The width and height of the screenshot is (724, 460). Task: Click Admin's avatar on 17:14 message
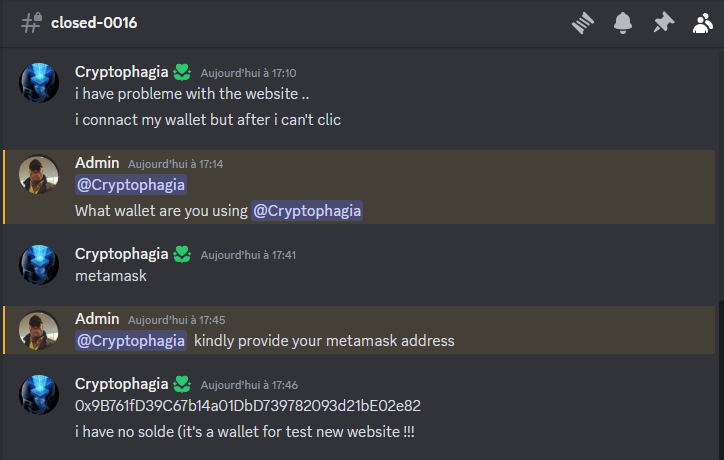(39, 174)
